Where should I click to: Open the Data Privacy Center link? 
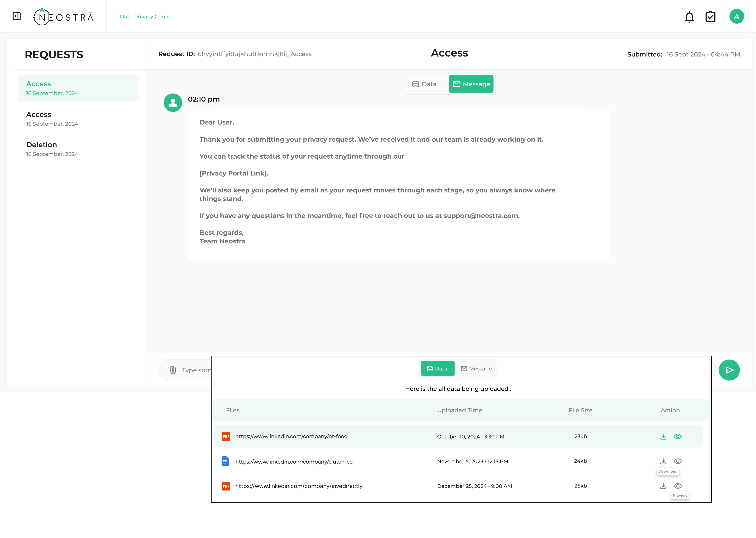coord(146,16)
